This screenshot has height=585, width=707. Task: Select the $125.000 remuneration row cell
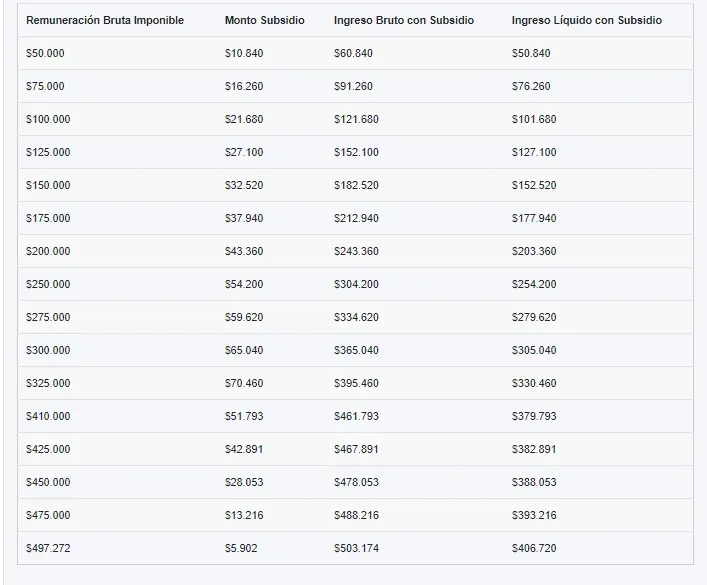pyautogui.click(x=48, y=152)
